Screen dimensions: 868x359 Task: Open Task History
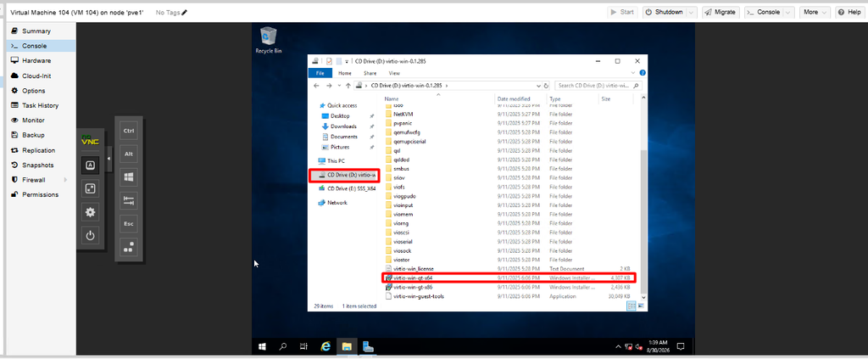(x=41, y=105)
